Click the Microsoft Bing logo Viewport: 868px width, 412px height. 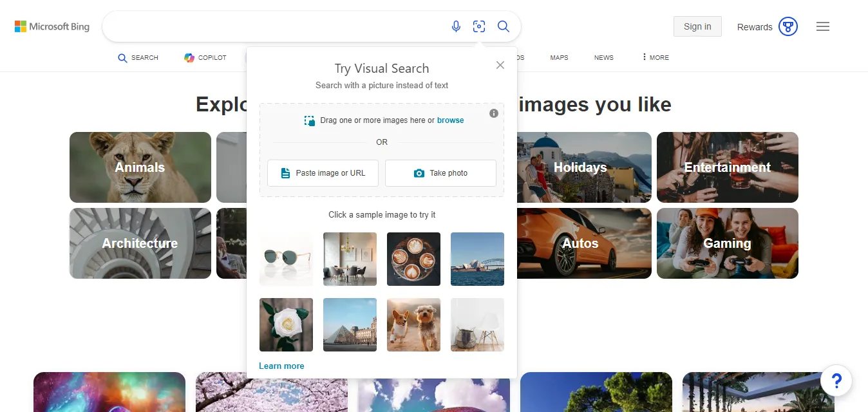52,26
